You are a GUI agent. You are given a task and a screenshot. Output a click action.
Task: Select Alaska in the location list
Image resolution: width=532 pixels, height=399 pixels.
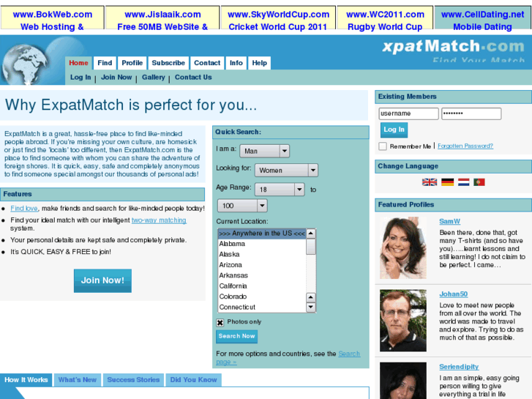261,254
